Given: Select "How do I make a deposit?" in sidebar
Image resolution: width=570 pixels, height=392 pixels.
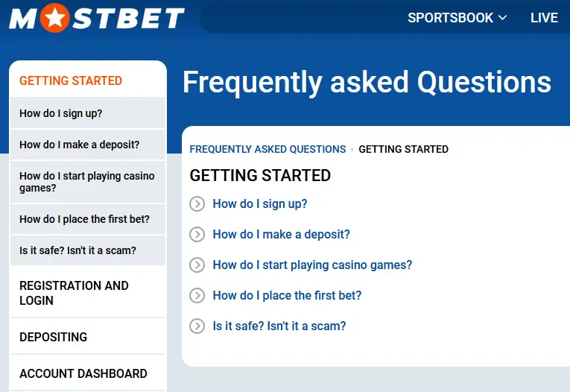Looking at the screenshot, I should coord(80,145).
